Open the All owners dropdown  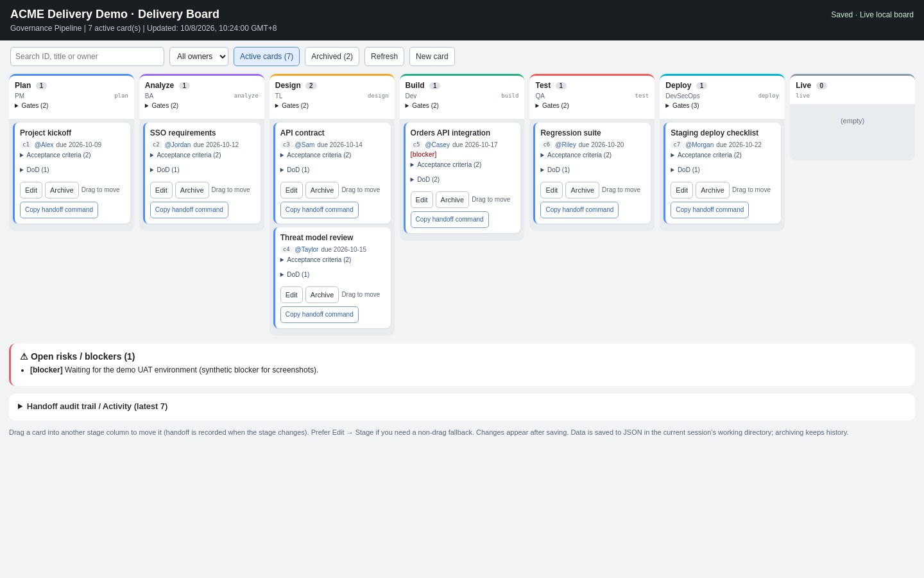199,57
